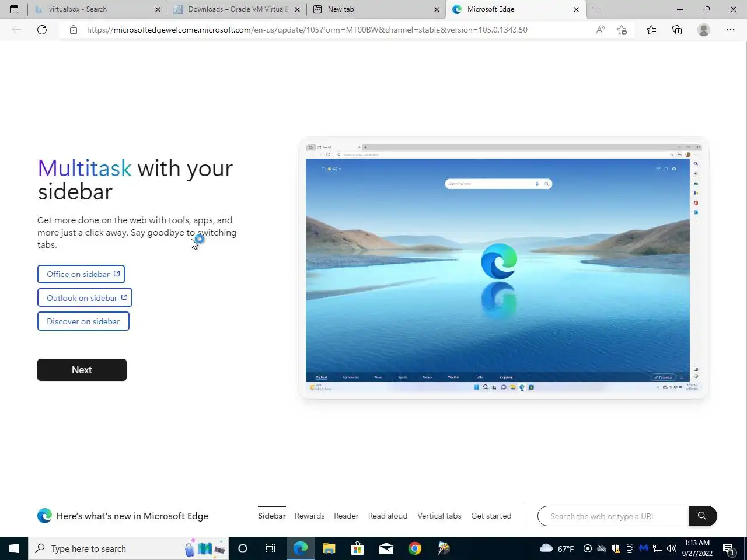Click the Malwarebytes tray icon

(644, 548)
